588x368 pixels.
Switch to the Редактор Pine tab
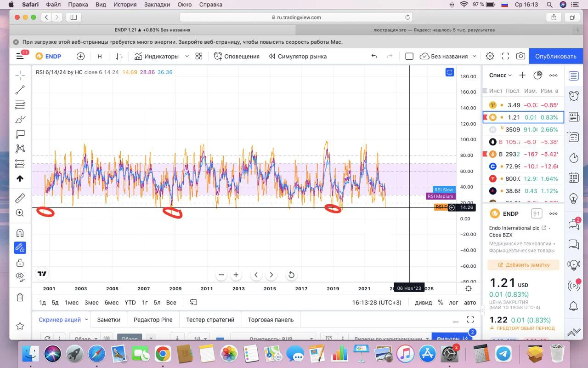point(153,320)
